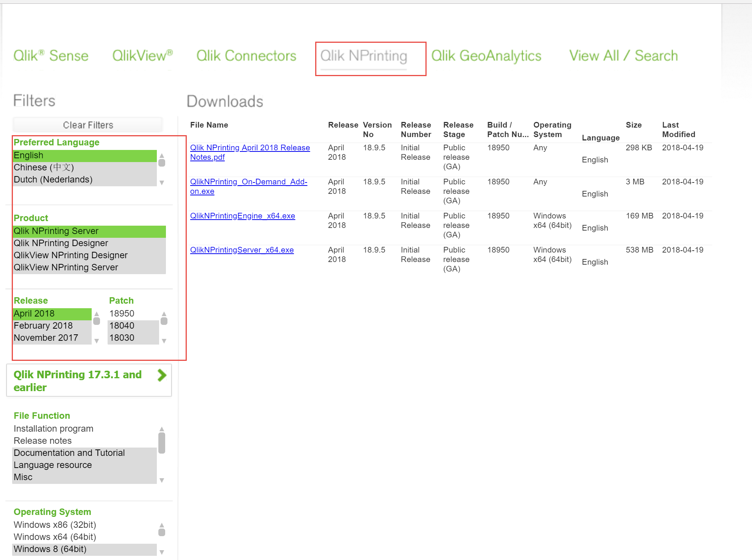Select patch 18950 filter
Screen dimensions: 752x560
pos(133,314)
